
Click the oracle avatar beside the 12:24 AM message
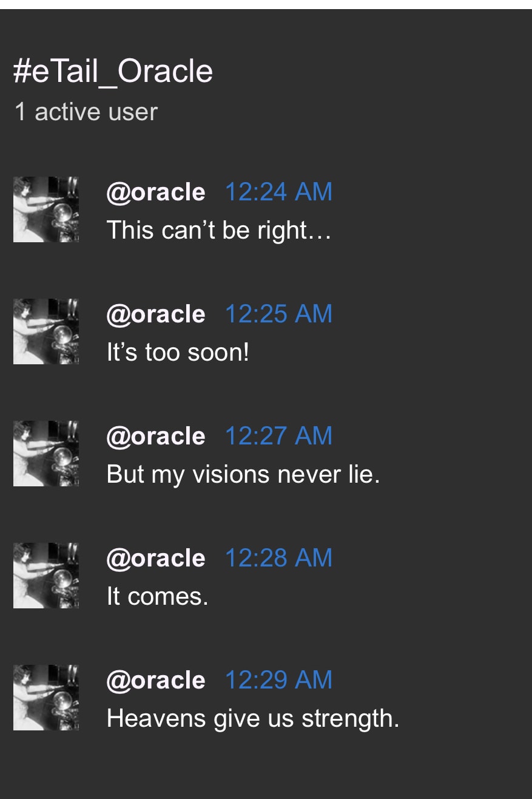pyautogui.click(x=46, y=209)
